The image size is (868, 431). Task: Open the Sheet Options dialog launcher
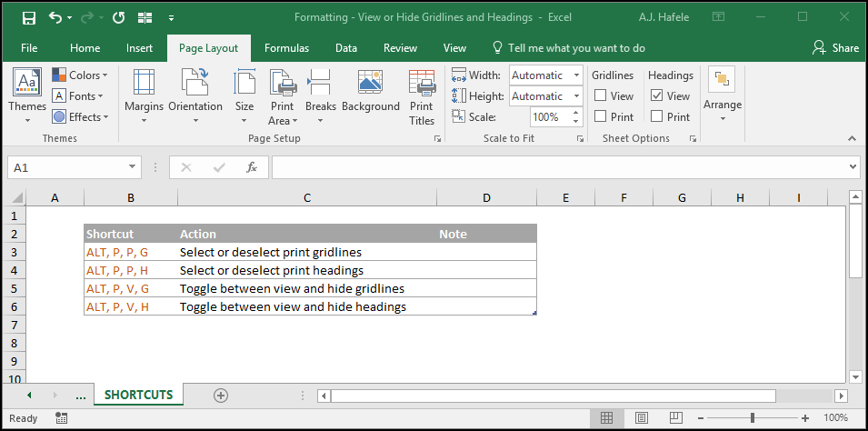click(x=693, y=139)
